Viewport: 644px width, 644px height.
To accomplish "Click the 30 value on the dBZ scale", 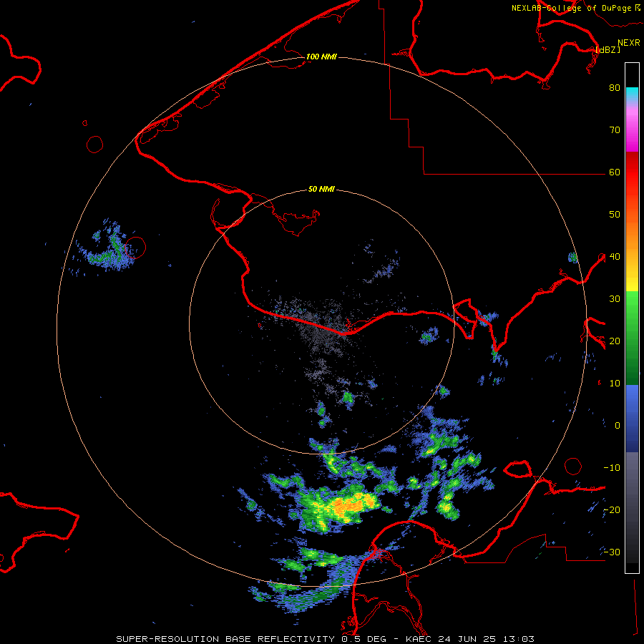I will point(615,298).
